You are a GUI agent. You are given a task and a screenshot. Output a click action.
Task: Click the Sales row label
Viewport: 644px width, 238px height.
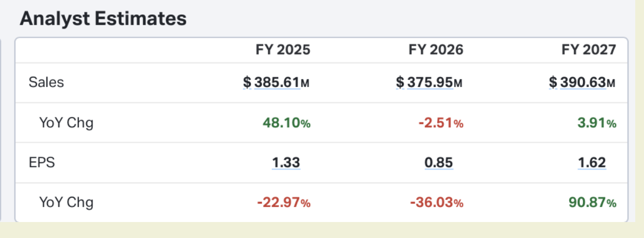pos(46,82)
